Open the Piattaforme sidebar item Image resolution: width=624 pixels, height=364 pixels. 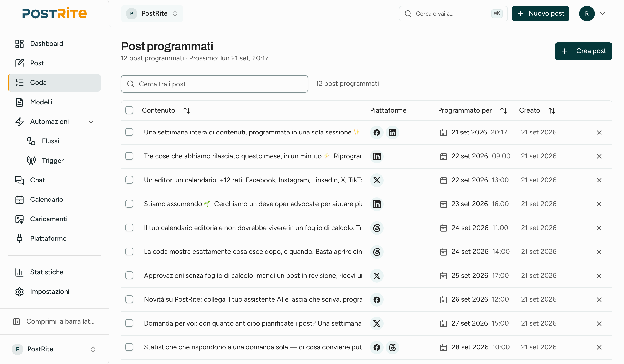click(54, 239)
